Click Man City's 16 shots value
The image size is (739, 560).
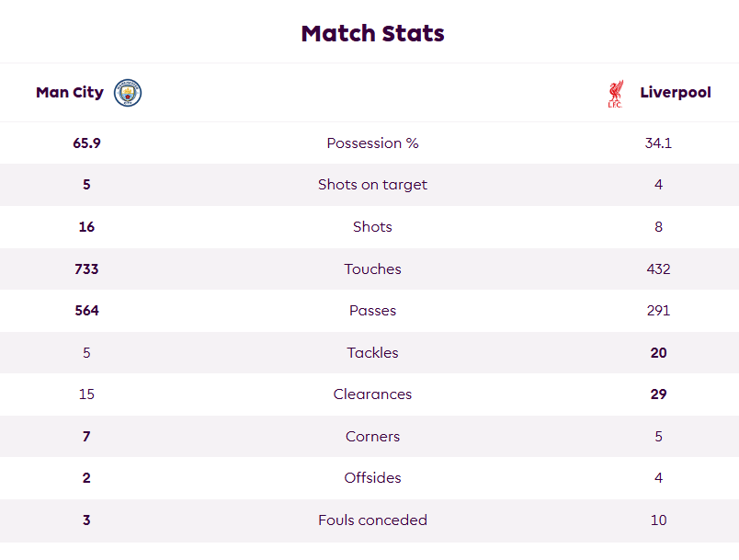(86, 227)
